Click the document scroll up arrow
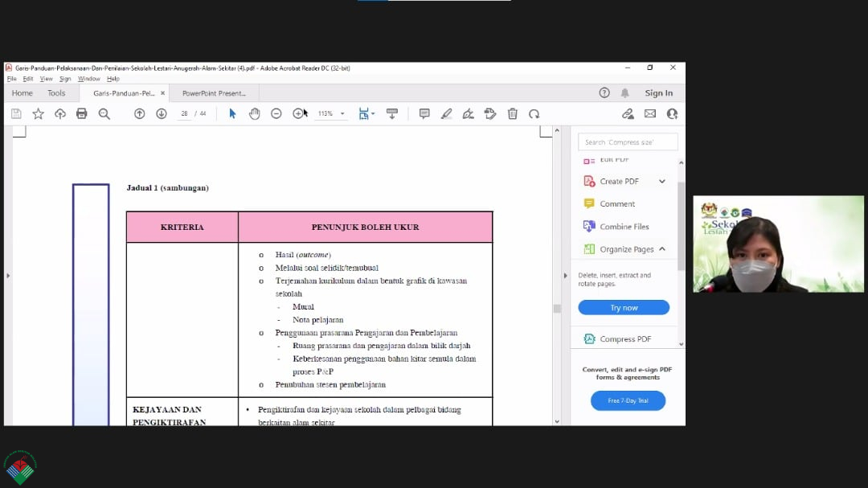This screenshot has width=868, height=488. (557, 130)
